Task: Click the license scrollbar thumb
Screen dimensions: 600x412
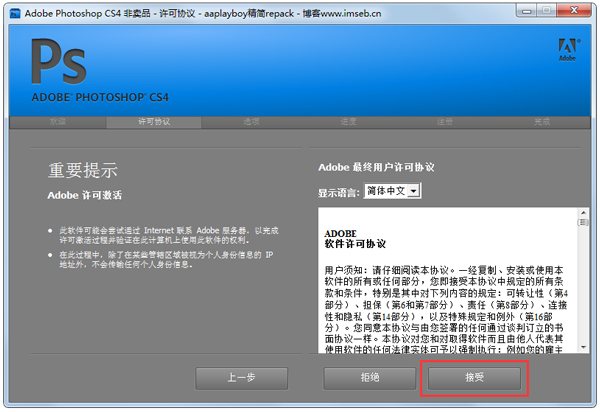Action: click(583, 223)
